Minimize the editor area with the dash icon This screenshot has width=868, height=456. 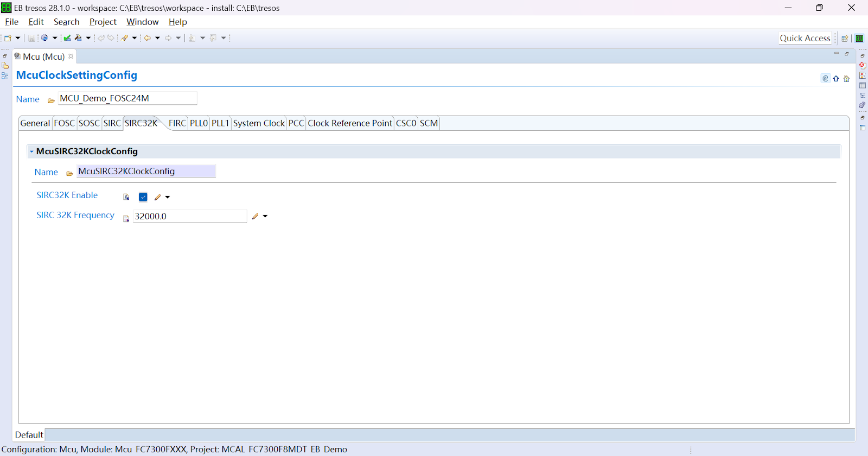pyautogui.click(x=837, y=53)
